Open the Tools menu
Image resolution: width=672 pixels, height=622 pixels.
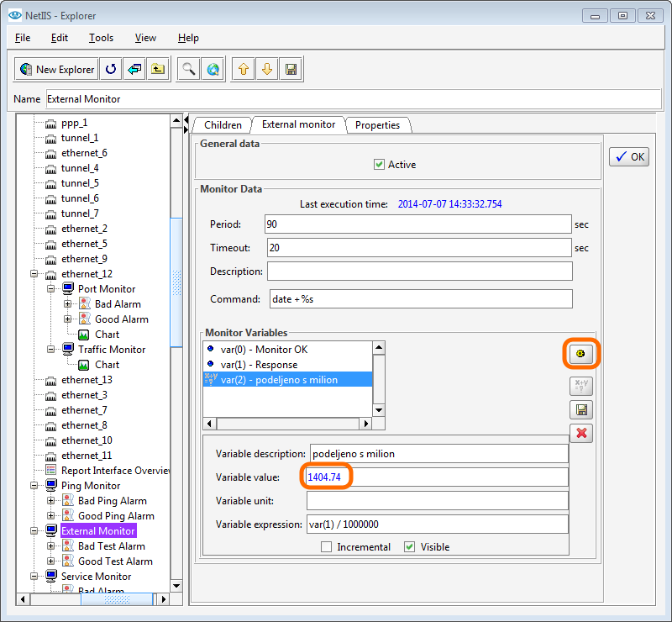click(101, 38)
